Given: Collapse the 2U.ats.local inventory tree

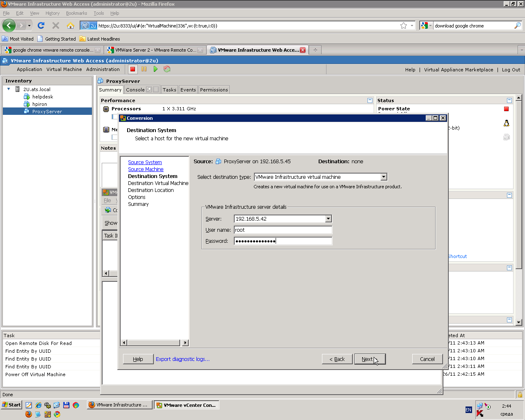Looking at the screenshot, I should coord(9,89).
